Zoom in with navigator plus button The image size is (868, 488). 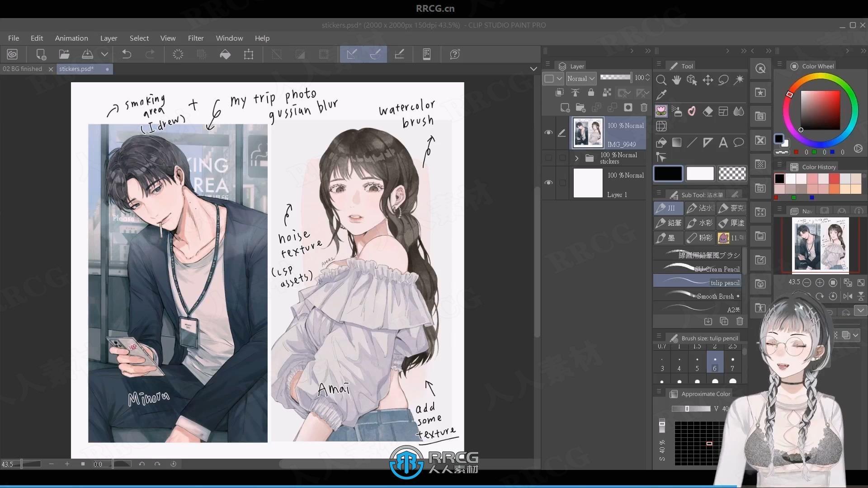(x=820, y=282)
